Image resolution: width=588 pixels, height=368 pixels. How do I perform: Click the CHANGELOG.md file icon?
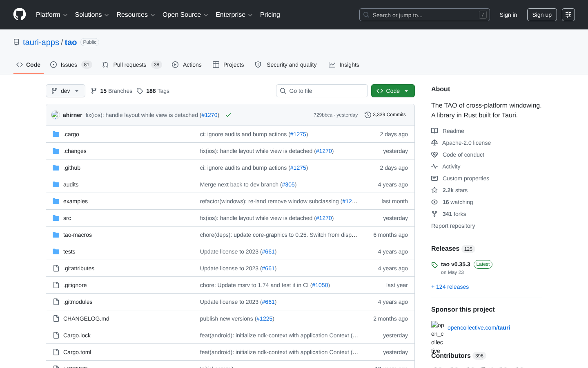[x=56, y=319]
